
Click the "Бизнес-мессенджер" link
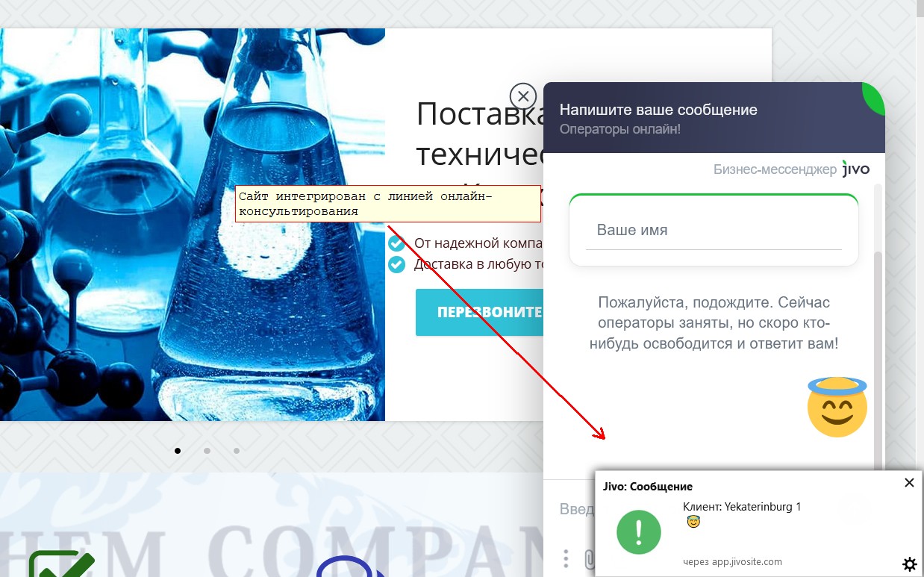click(x=775, y=169)
